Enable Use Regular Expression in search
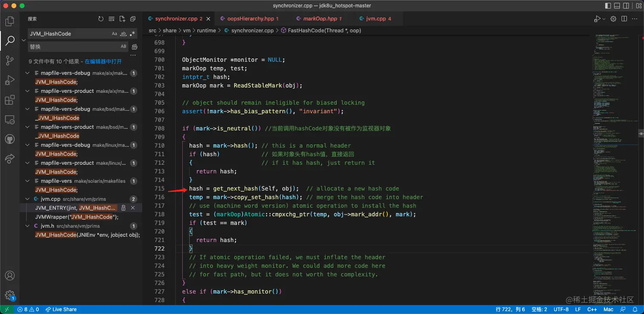Screen dimensions: 644x314 click(x=132, y=34)
